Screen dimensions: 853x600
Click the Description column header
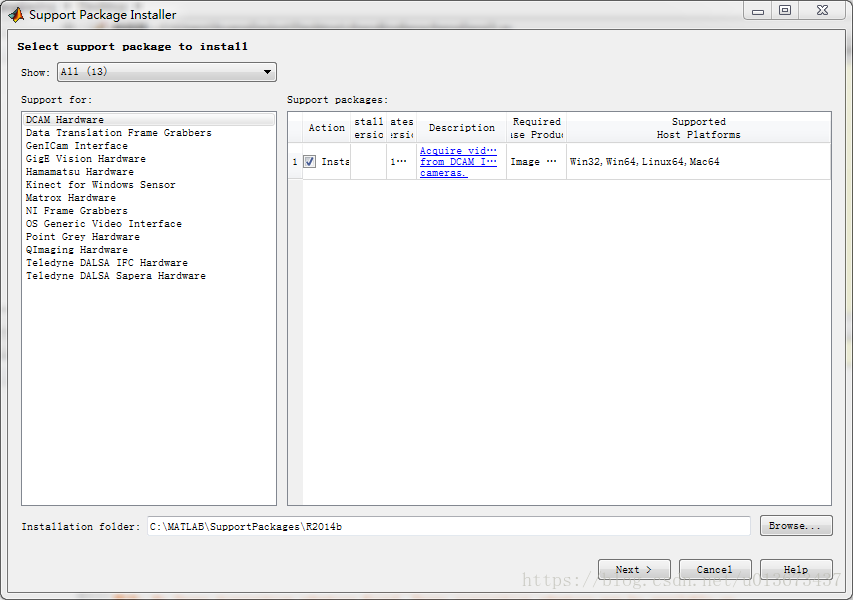tap(461, 128)
